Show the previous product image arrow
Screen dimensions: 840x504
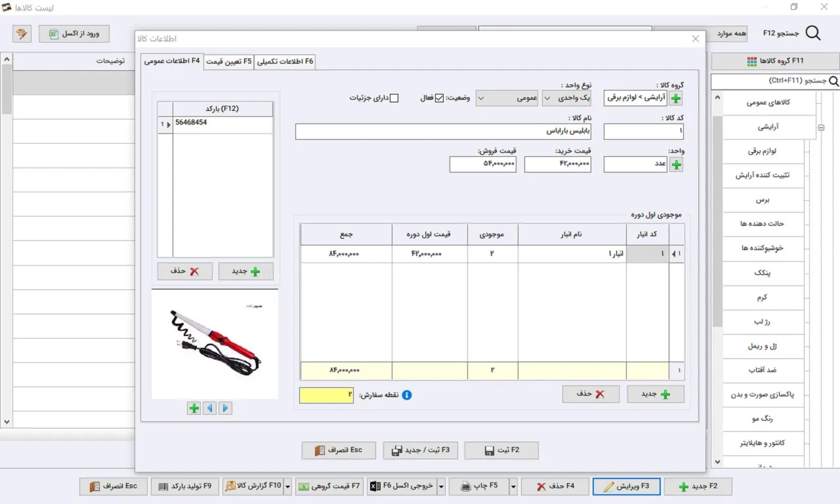click(209, 408)
